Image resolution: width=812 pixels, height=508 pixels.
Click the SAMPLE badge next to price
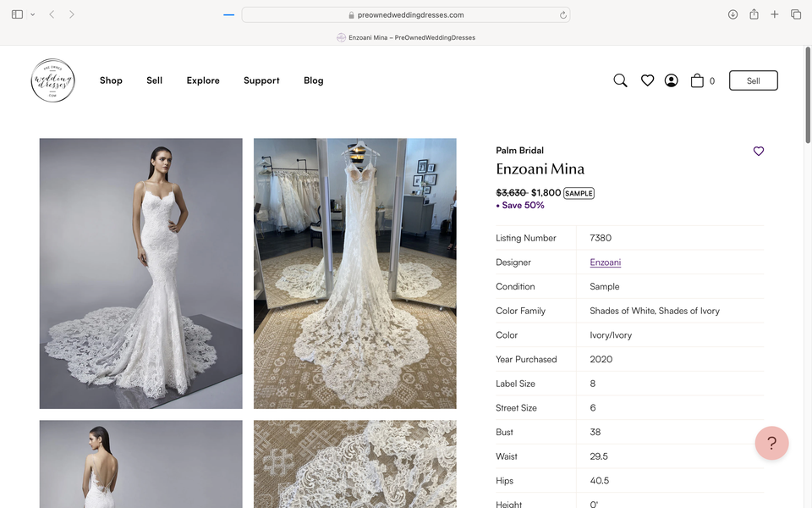579,193
